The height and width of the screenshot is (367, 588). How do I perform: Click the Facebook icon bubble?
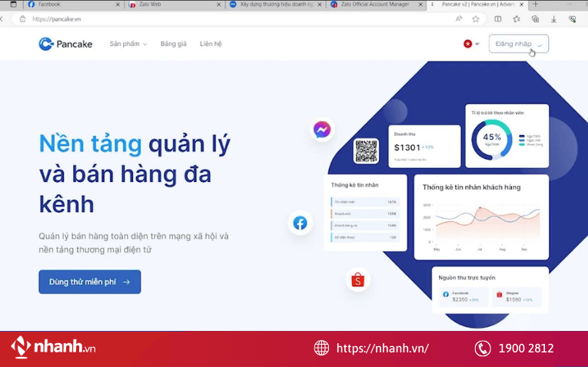pos(300,223)
